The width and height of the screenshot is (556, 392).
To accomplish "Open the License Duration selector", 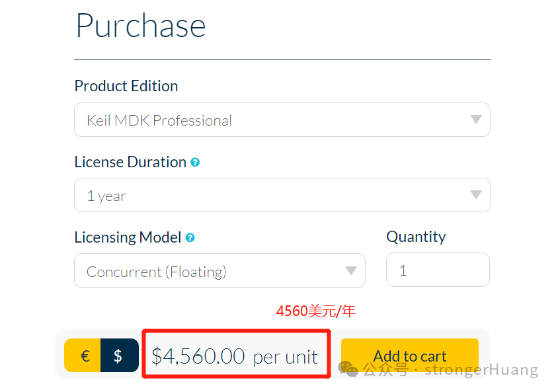I will [x=282, y=195].
